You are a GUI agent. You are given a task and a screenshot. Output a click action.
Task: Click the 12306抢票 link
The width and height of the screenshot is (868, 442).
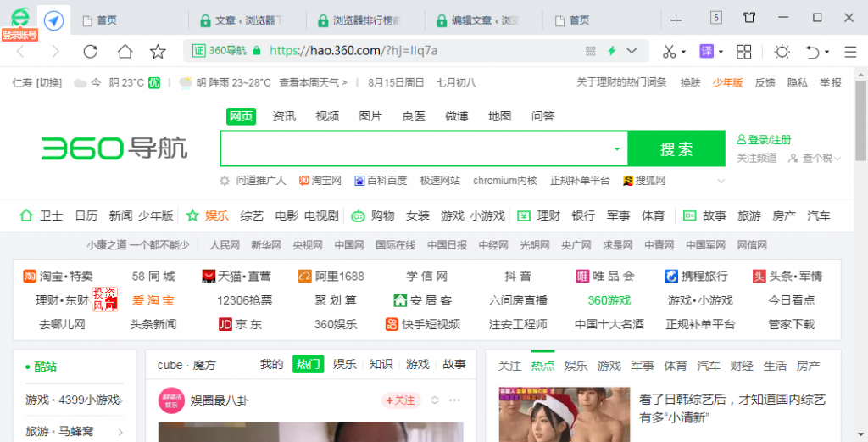245,301
